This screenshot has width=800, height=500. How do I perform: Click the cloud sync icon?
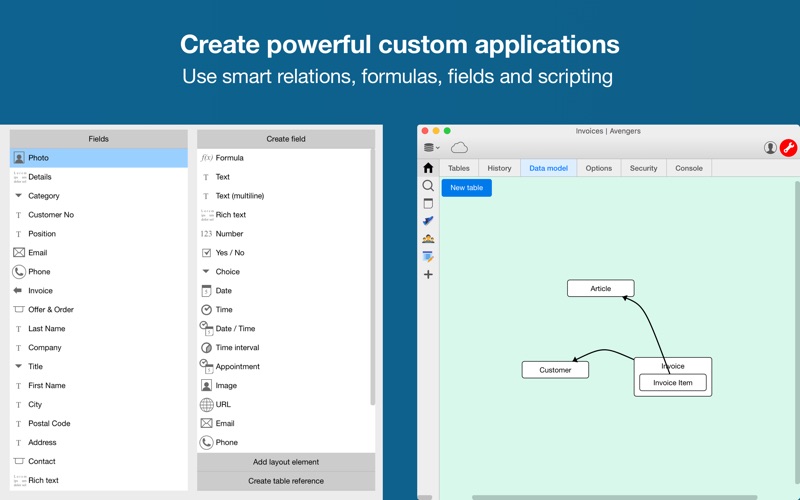pyautogui.click(x=459, y=148)
